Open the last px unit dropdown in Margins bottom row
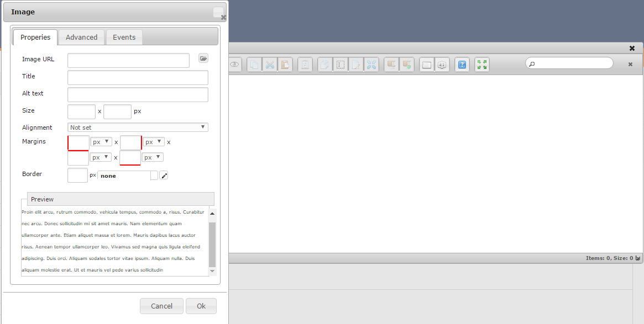The image size is (644, 324). click(x=153, y=157)
